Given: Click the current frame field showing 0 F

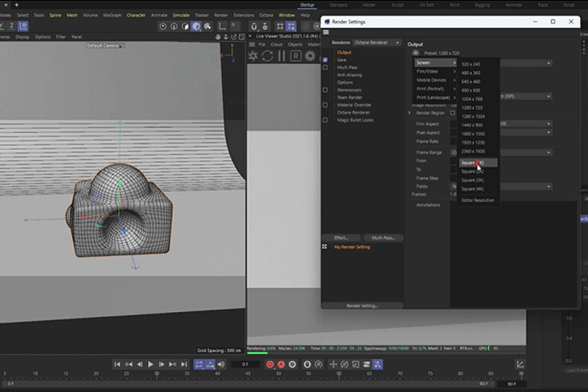Looking at the screenshot, I should click(245, 364).
